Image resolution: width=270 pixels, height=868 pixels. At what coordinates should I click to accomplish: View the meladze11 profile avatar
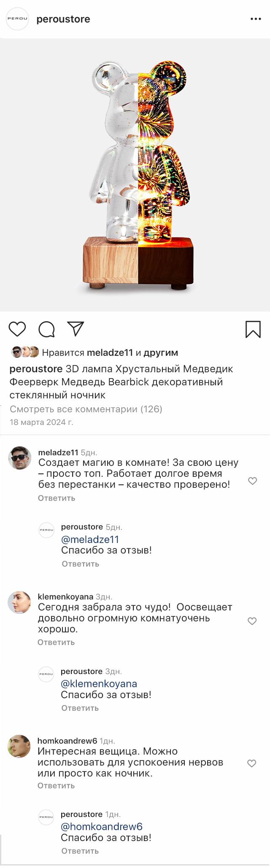[x=20, y=458]
